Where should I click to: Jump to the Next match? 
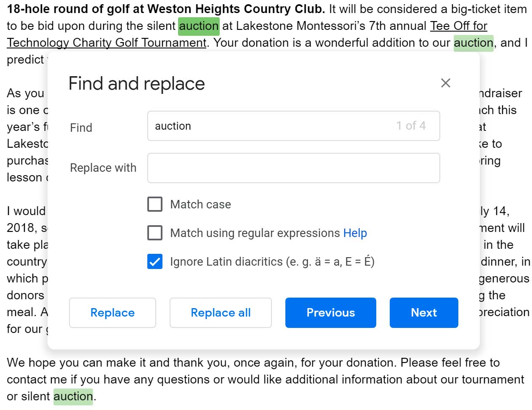pyautogui.click(x=423, y=312)
